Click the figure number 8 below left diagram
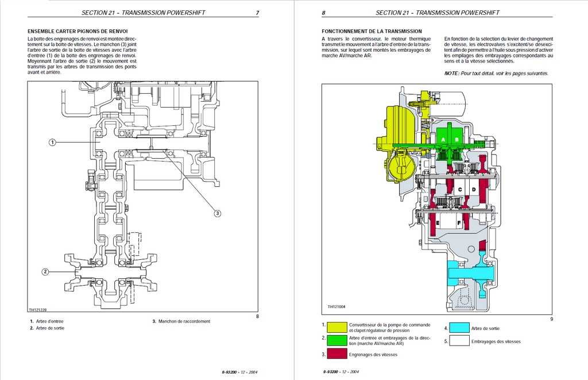The width and height of the screenshot is (588, 380). point(257,317)
